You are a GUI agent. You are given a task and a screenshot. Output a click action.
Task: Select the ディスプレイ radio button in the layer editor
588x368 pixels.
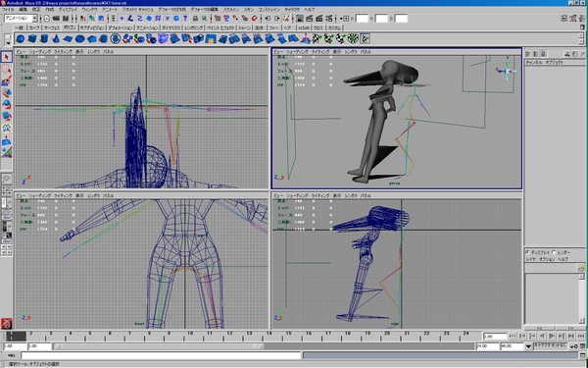point(527,252)
